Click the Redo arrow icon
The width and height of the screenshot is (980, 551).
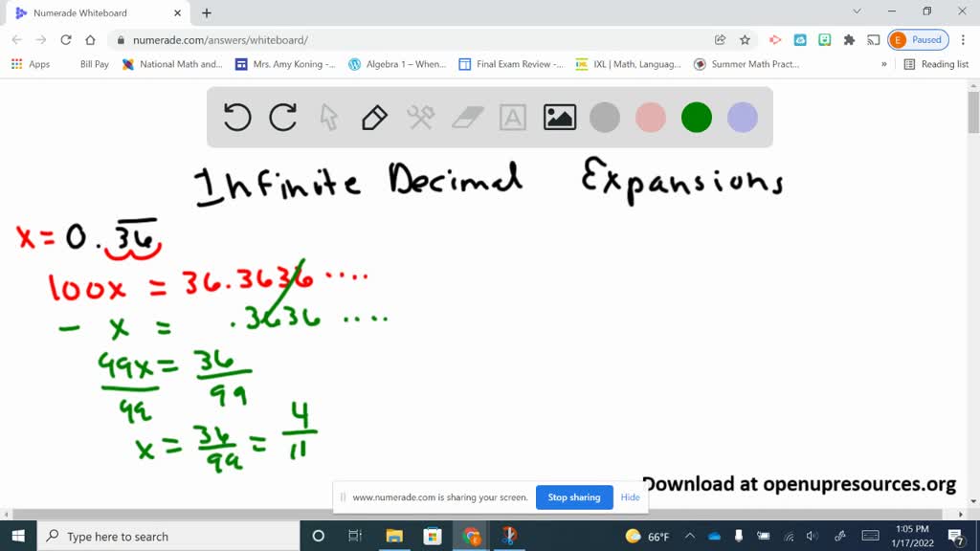tap(282, 117)
